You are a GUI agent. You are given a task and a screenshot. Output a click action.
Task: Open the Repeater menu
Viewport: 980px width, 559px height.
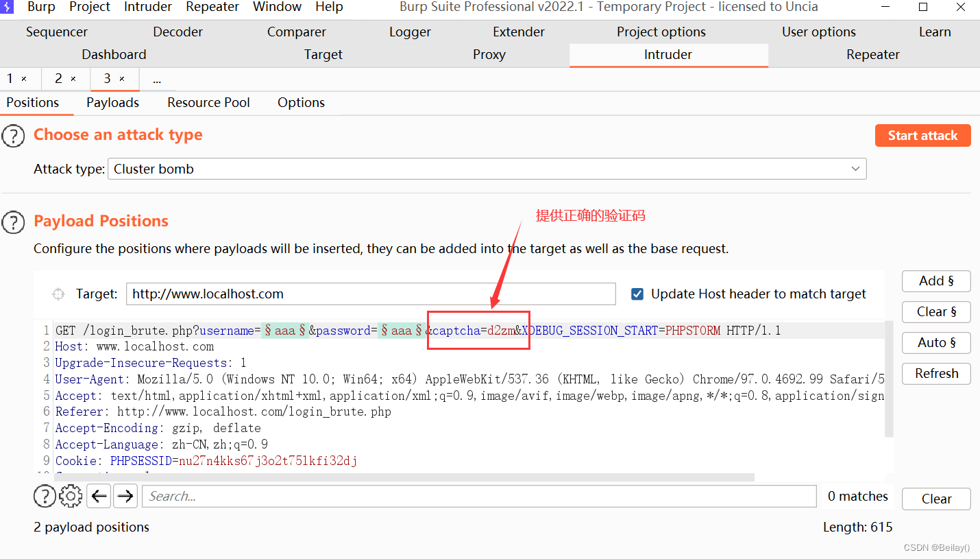(212, 7)
